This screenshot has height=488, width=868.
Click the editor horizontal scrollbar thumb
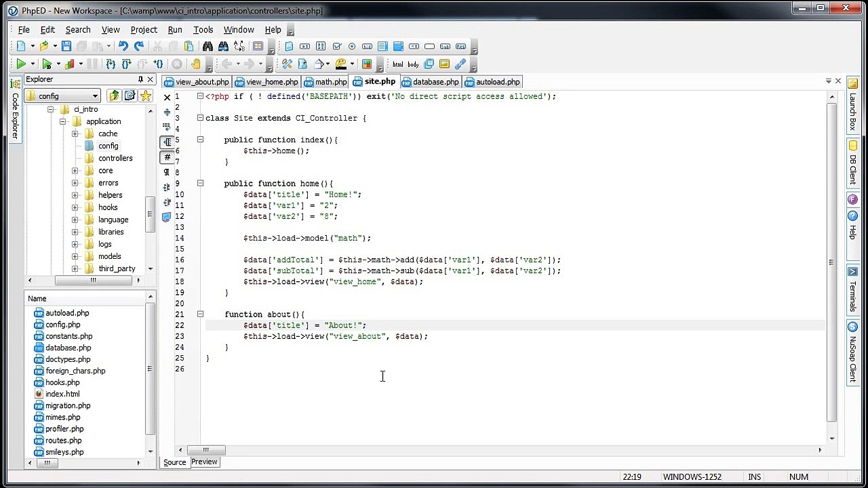click(x=205, y=450)
